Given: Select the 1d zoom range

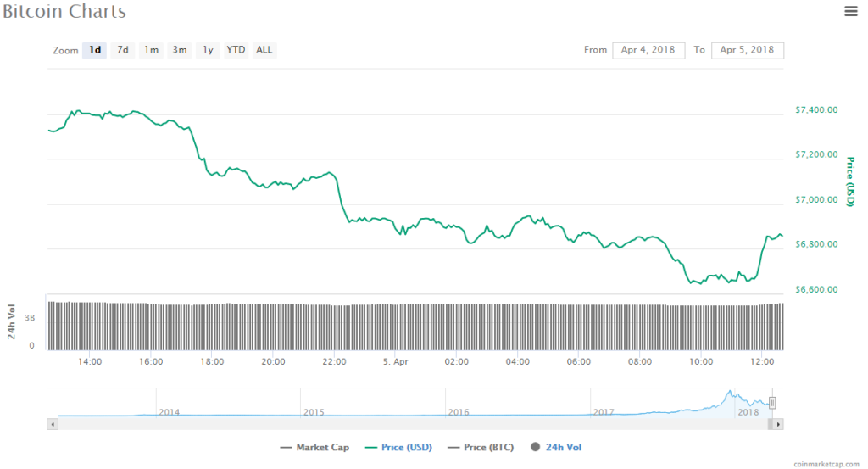Looking at the screenshot, I should pyautogui.click(x=95, y=50).
